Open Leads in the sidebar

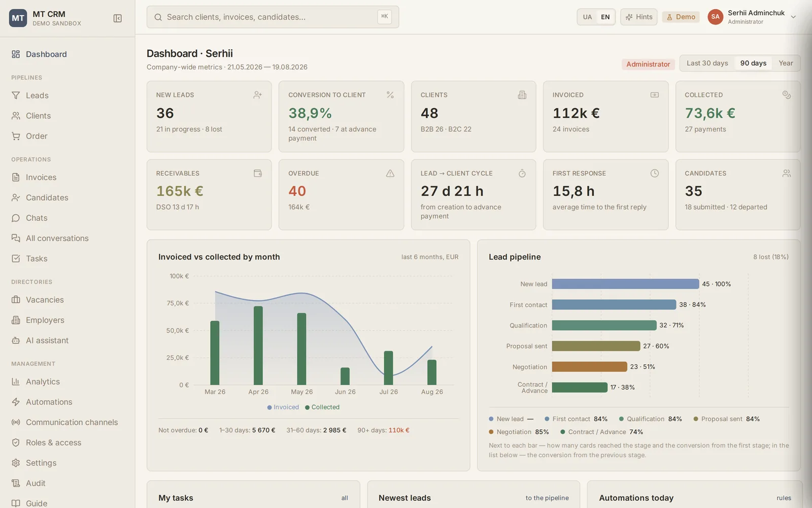(x=67, y=96)
